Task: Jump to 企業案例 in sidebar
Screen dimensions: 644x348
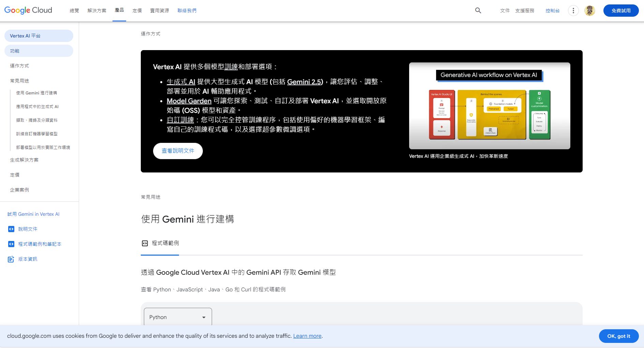Action: pyautogui.click(x=19, y=190)
